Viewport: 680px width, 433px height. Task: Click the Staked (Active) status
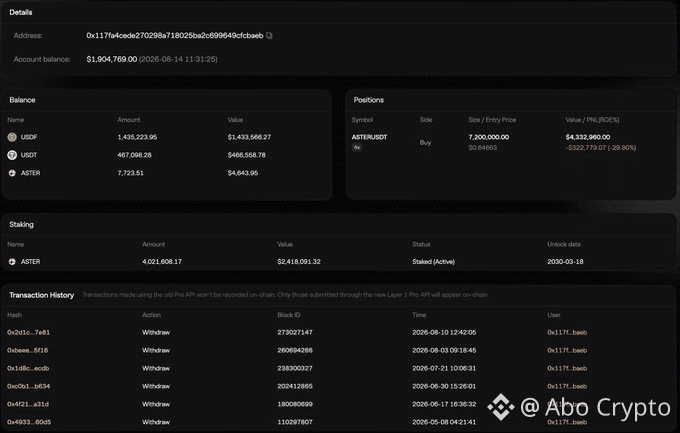(434, 262)
